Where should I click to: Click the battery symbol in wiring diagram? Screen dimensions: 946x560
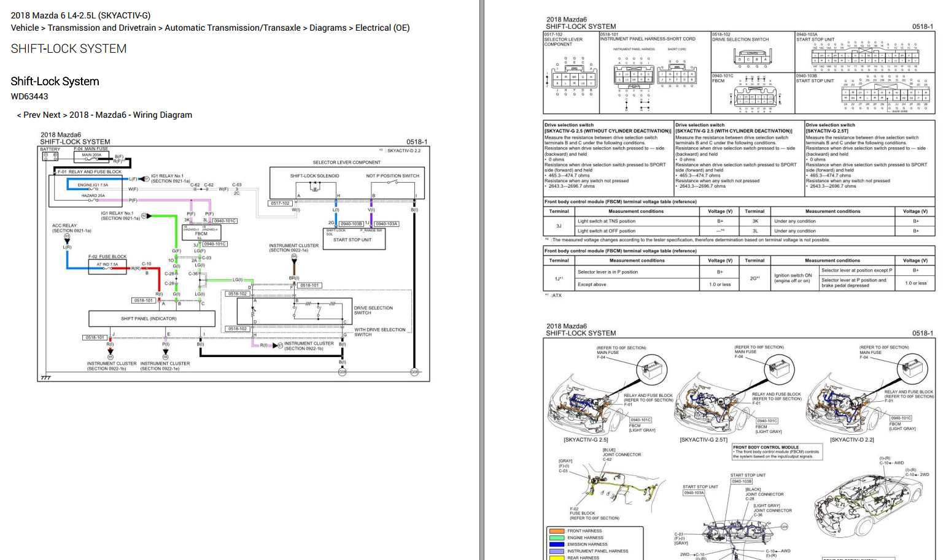coord(50,156)
